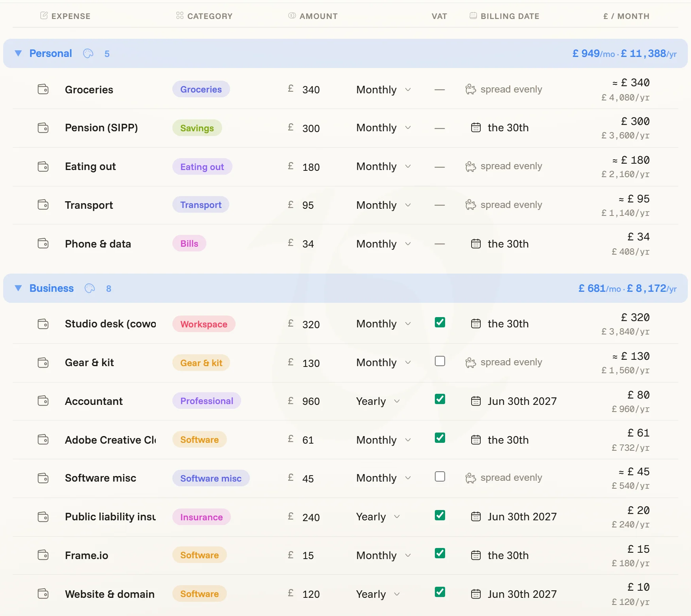Open frequency dropdown for Groceries
Screen dimensions: 691x616
383,90
